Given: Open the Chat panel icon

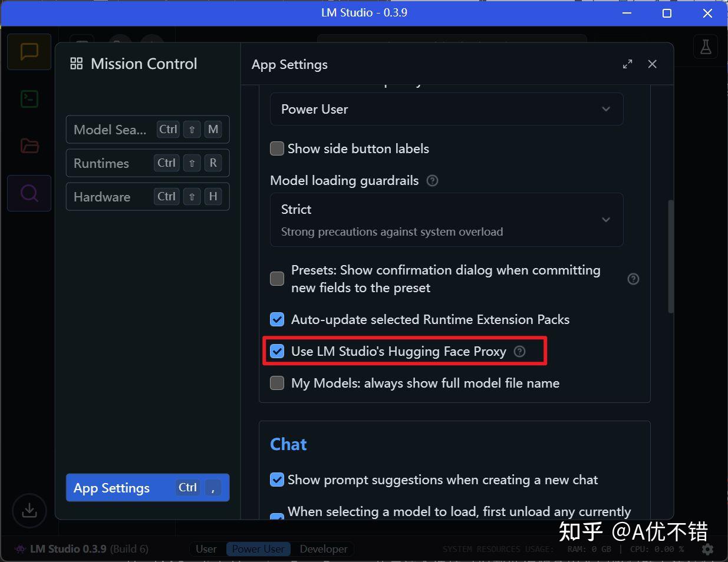Looking at the screenshot, I should 29,51.
